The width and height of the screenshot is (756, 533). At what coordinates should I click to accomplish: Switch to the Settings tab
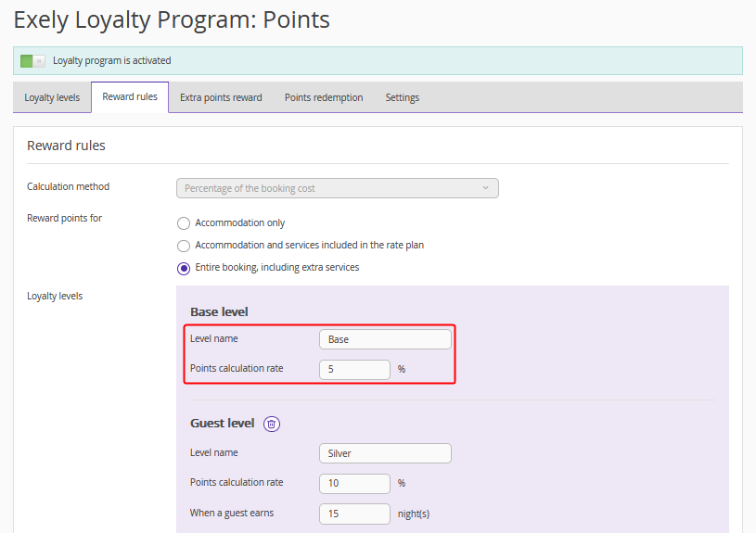tap(403, 97)
